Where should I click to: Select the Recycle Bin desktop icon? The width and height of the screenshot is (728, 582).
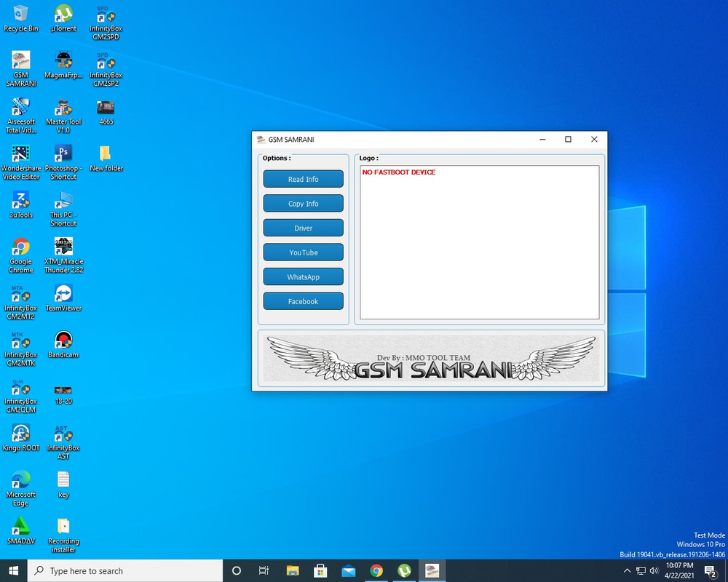tap(21, 19)
